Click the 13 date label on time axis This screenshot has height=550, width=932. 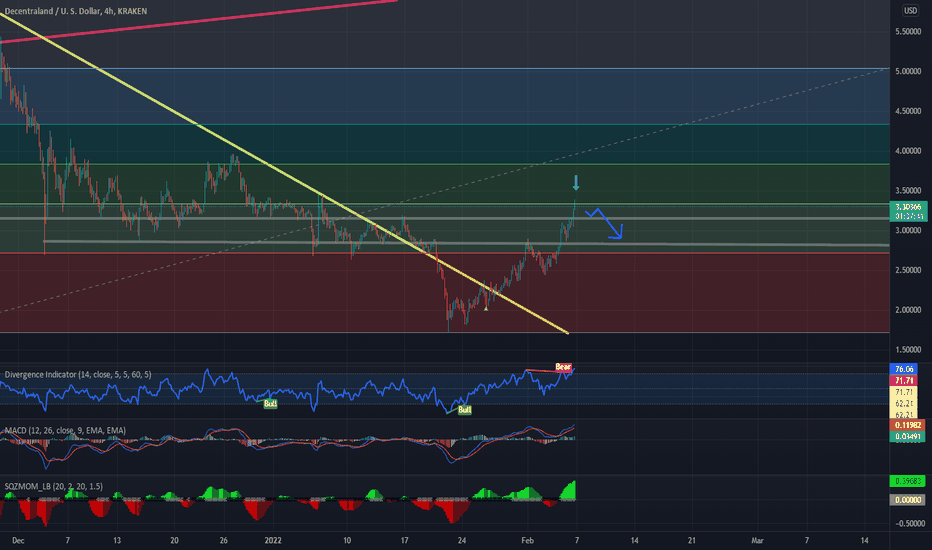(117, 540)
